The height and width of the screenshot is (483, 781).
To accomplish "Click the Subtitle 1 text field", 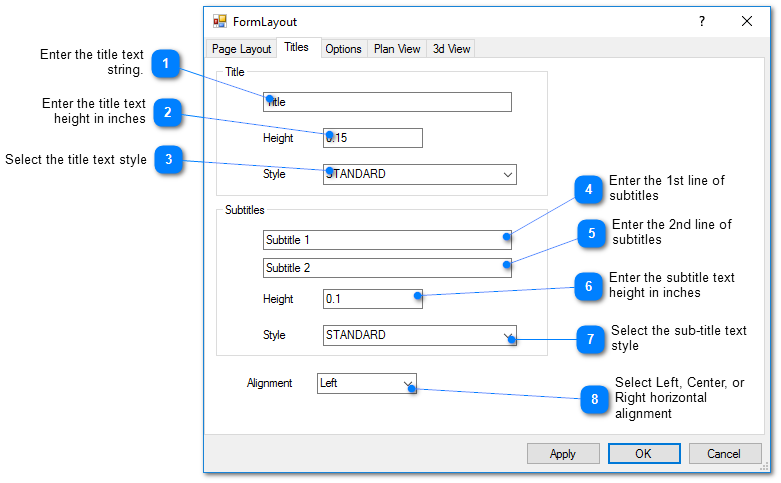I will point(385,240).
